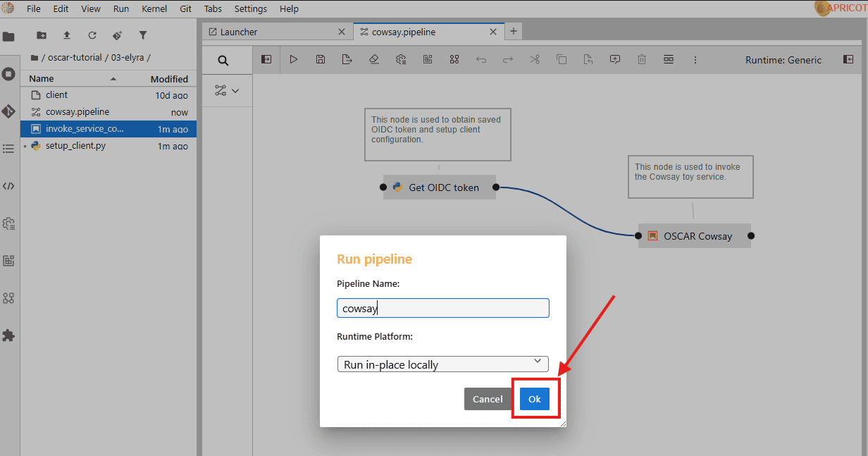The image size is (868, 456).
Task: Click the Clear Pipeline eraser icon
Action: coord(374,60)
